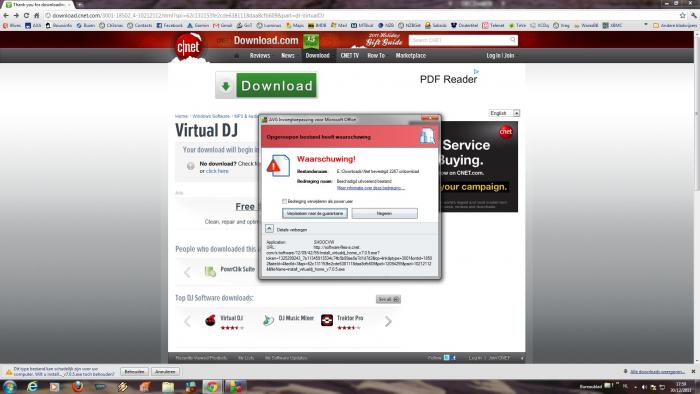Image resolution: width=700 pixels, height=394 pixels.
Task: Open the browser home page icon
Action: (x=37, y=15)
